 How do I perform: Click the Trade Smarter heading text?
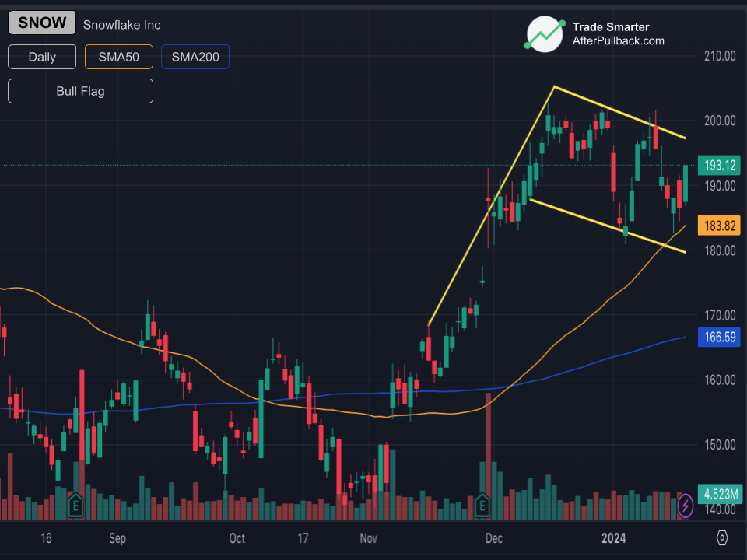[611, 27]
